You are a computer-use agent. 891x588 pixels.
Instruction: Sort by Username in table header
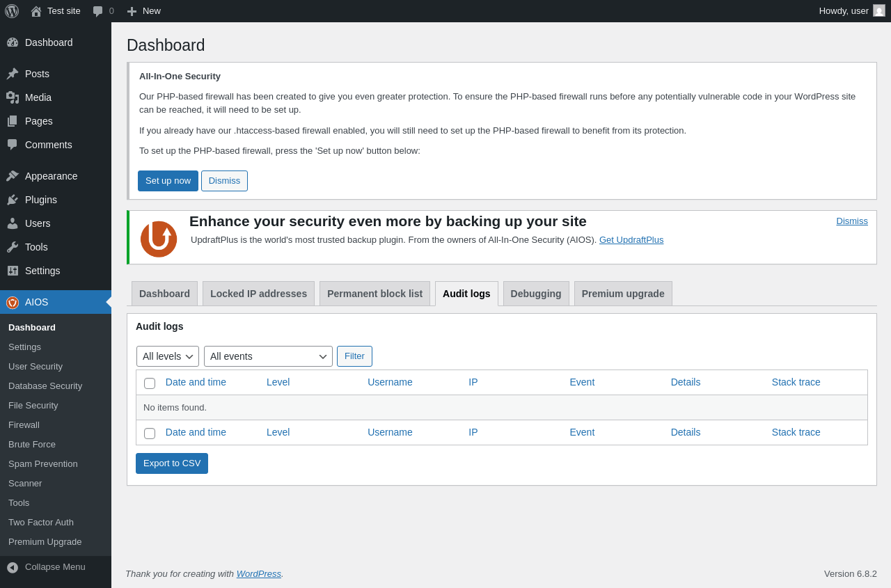(x=390, y=382)
